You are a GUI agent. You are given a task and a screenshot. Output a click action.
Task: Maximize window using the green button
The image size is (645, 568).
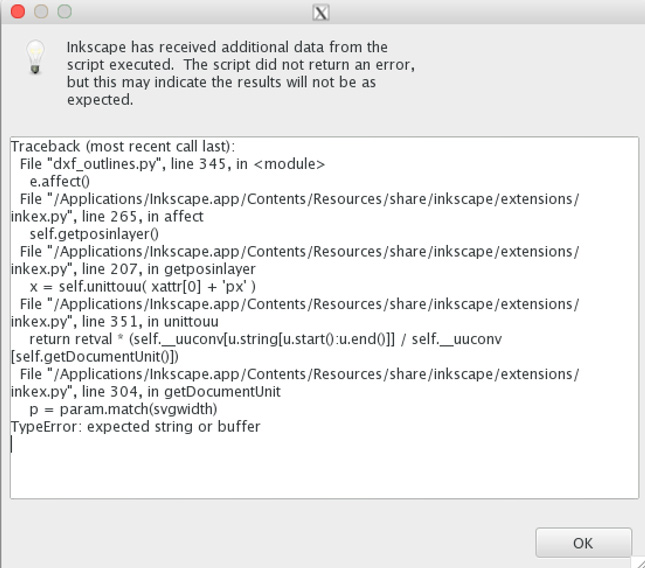pos(64,12)
